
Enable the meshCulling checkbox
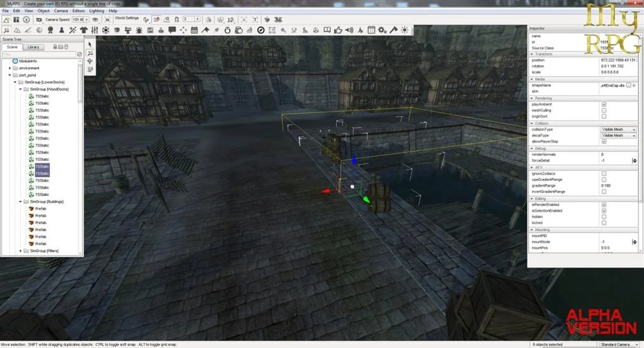(x=604, y=111)
